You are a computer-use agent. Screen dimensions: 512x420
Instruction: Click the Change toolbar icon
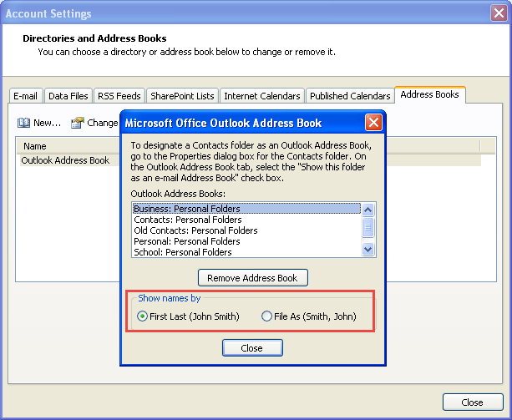(78, 123)
